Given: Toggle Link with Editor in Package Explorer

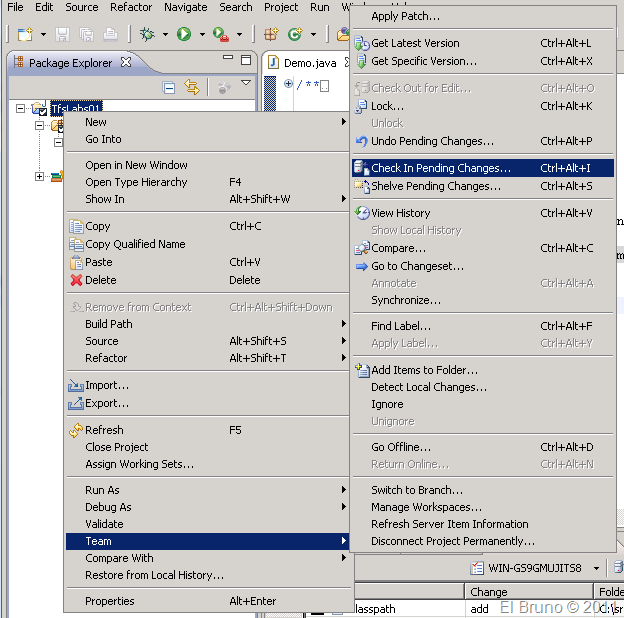Looking at the screenshot, I should [x=192, y=88].
